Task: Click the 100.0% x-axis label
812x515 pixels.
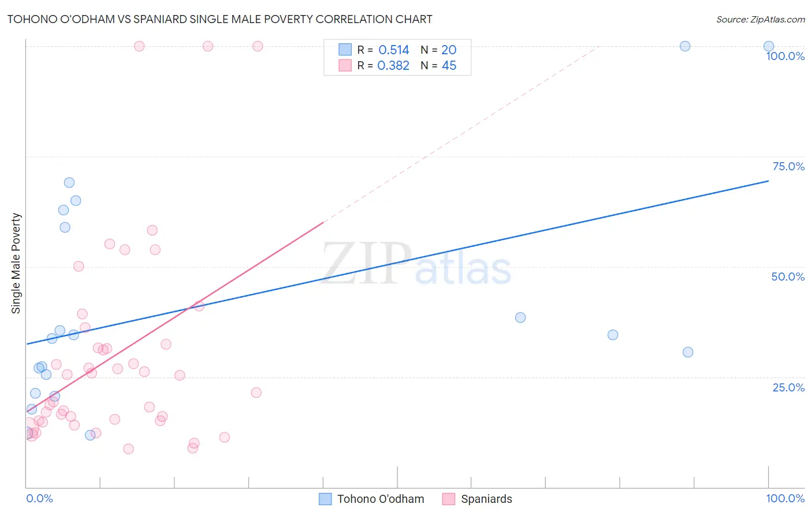Action: (x=785, y=498)
